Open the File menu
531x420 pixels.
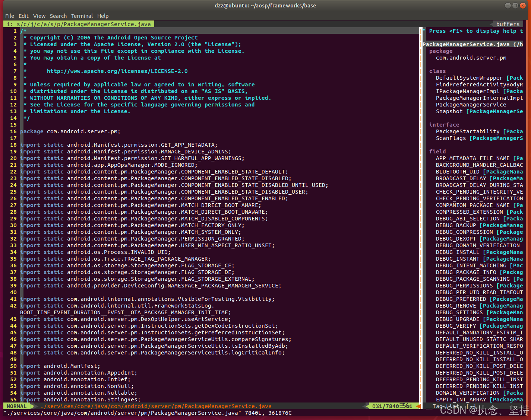click(x=10, y=16)
